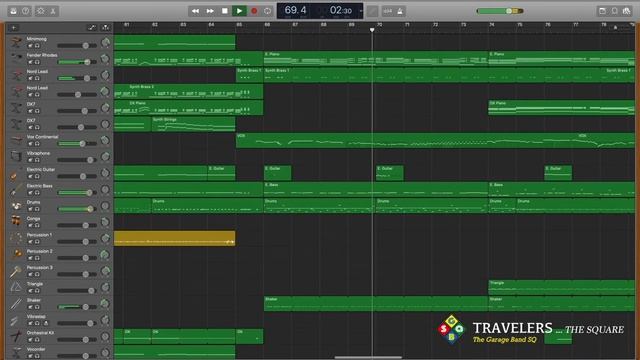Select the Synth Strings region
The width and height of the screenshot is (640, 360).
pos(193,124)
